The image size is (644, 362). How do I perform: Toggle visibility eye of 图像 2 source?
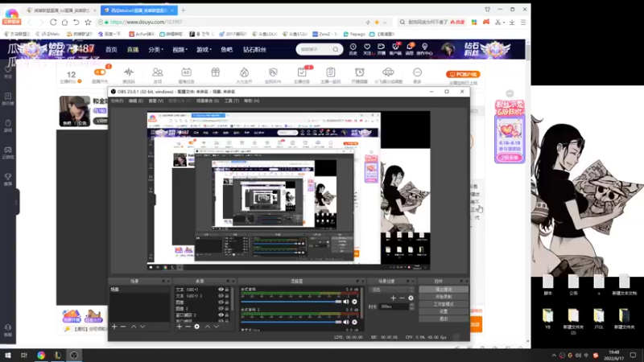(221, 308)
